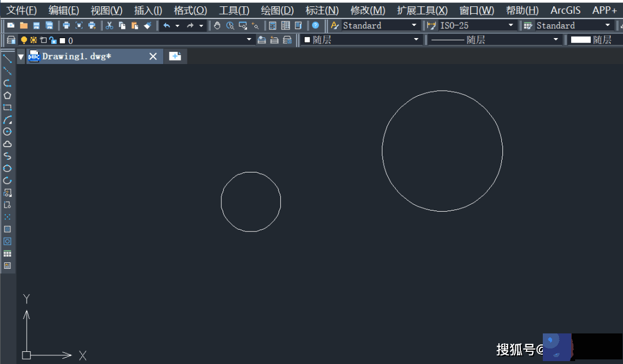623x364 pixels.
Task: Click the Layer Previous icon
Action: tap(275, 40)
